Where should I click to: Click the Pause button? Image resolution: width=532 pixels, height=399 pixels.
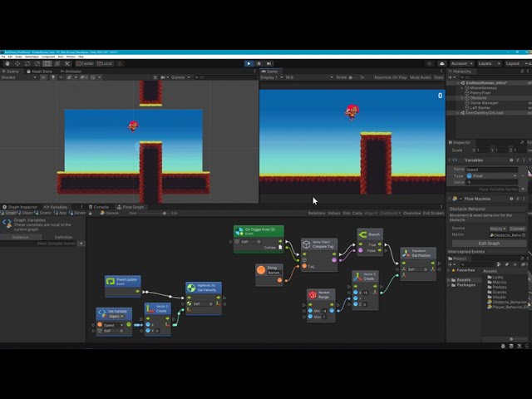coord(259,63)
